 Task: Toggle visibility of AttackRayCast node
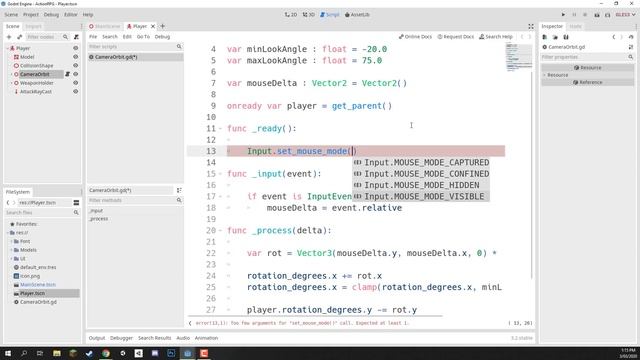click(76, 91)
